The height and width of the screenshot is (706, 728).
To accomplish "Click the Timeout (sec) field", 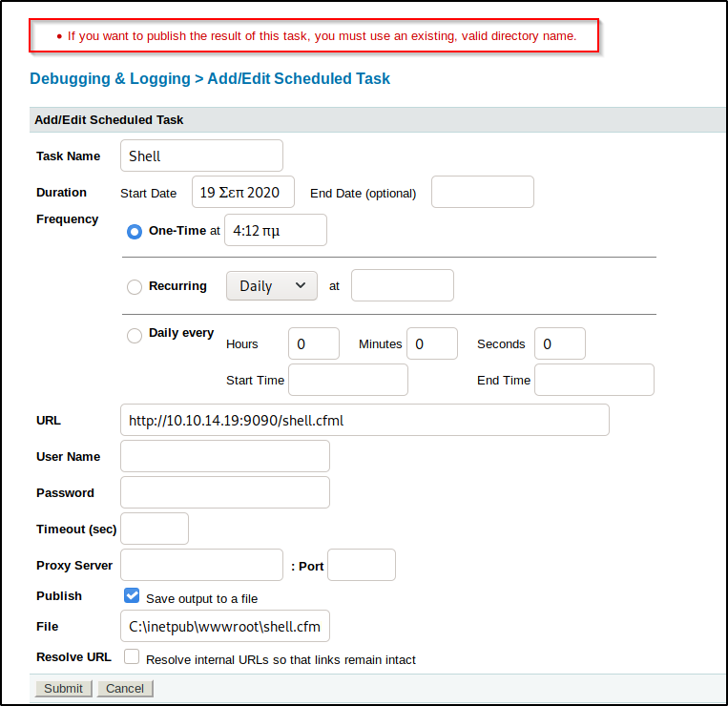I will (155, 529).
